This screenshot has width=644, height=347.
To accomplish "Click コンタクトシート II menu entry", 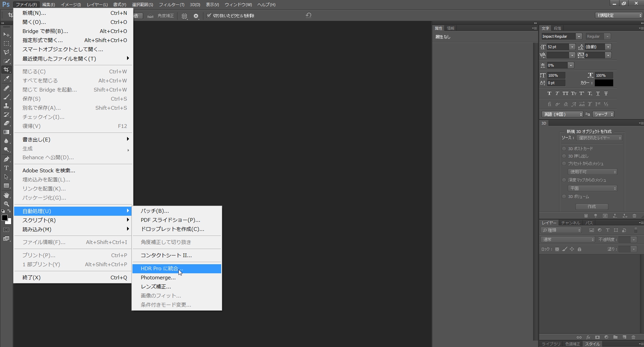I will coord(176,255).
